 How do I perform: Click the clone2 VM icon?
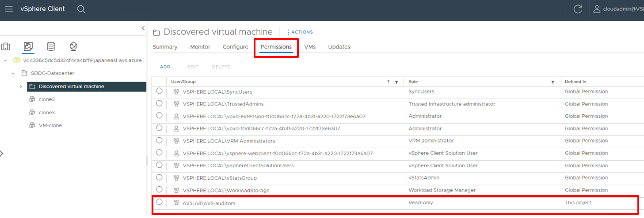pos(32,99)
